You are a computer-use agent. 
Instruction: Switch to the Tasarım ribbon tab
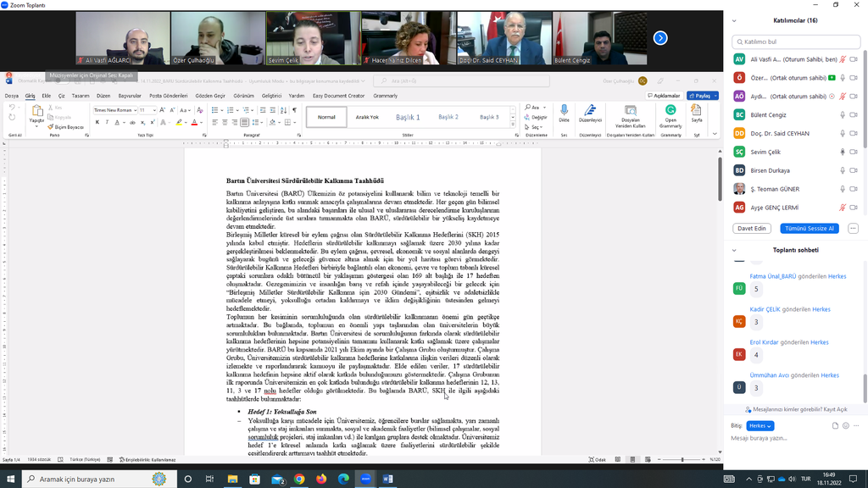[81, 96]
